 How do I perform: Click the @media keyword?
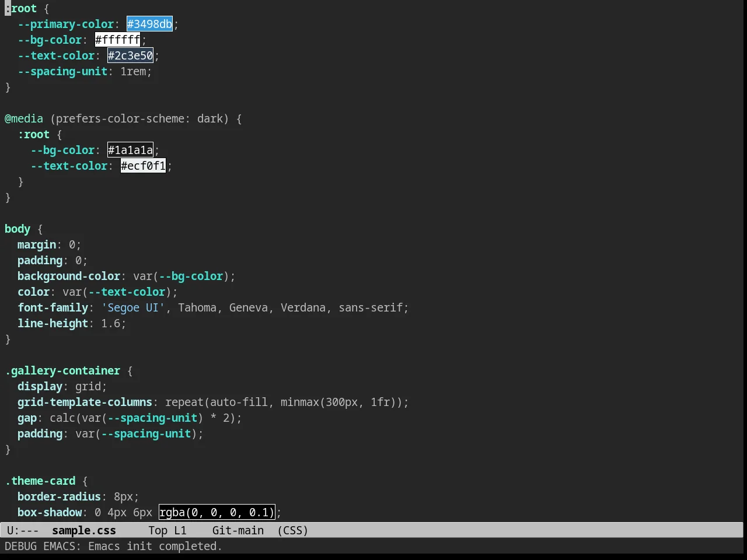pos(24,118)
